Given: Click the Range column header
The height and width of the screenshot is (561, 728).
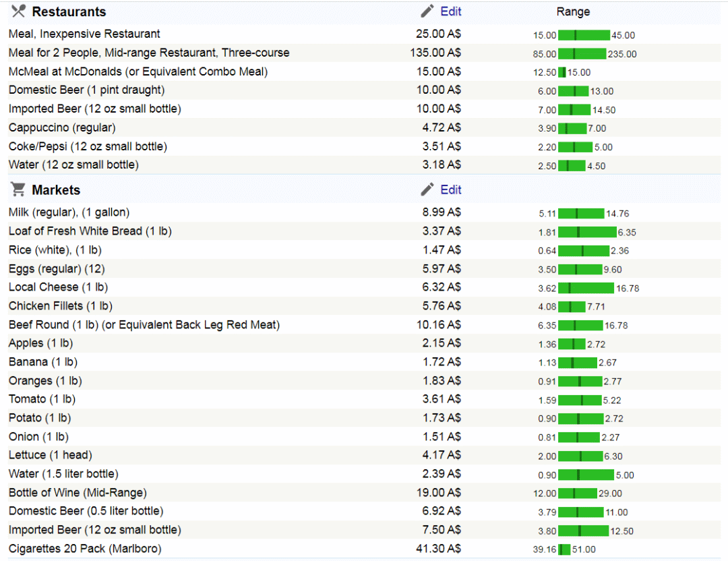Looking at the screenshot, I should 573,12.
